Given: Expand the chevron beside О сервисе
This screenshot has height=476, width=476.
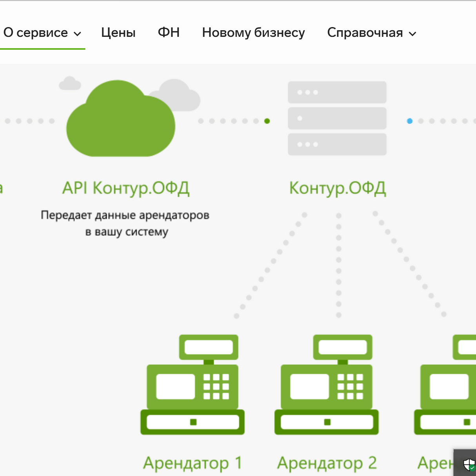Looking at the screenshot, I should tap(78, 34).
